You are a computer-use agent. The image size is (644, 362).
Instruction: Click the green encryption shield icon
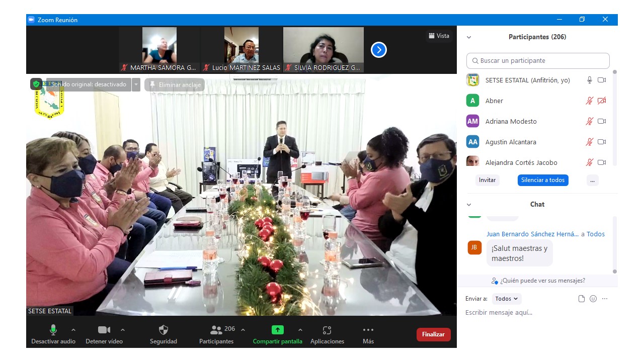point(36,84)
